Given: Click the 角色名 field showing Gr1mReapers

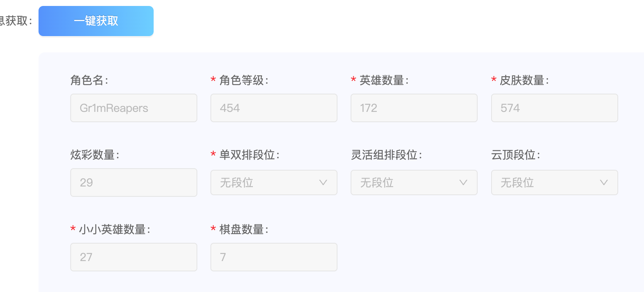Looking at the screenshot, I should tap(134, 108).
